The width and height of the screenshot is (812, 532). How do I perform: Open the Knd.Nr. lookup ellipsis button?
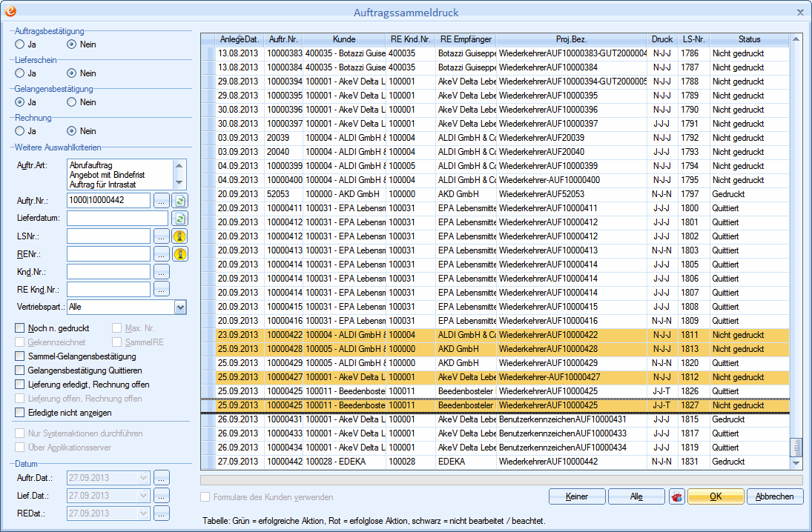click(x=162, y=272)
